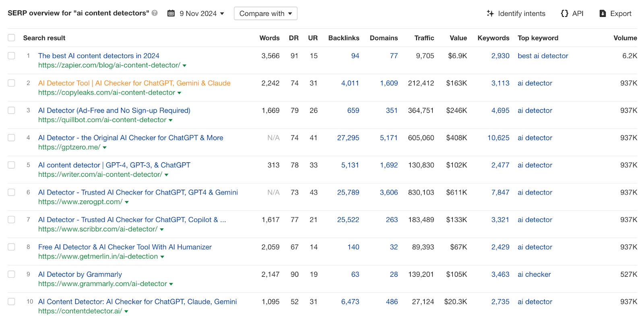Click the Words column header

click(269, 38)
